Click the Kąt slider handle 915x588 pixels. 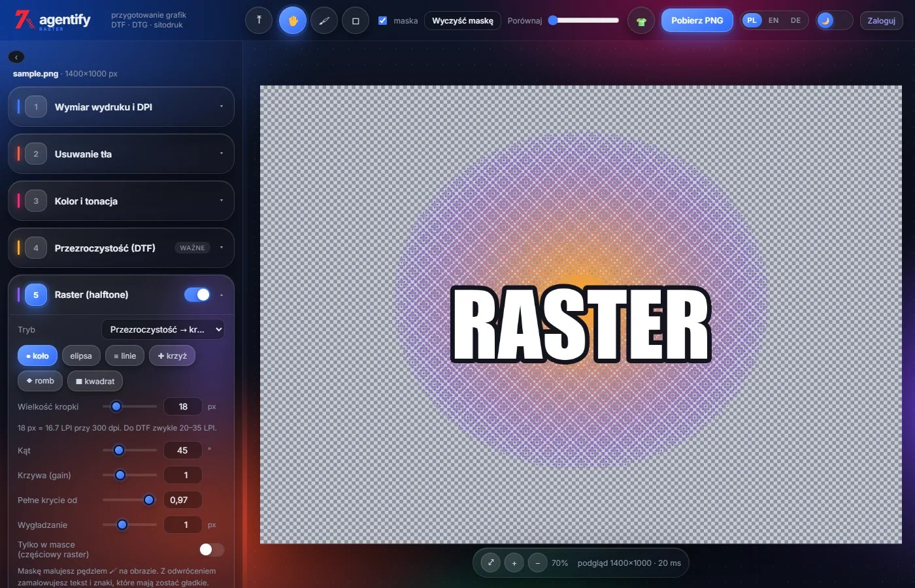click(x=119, y=450)
